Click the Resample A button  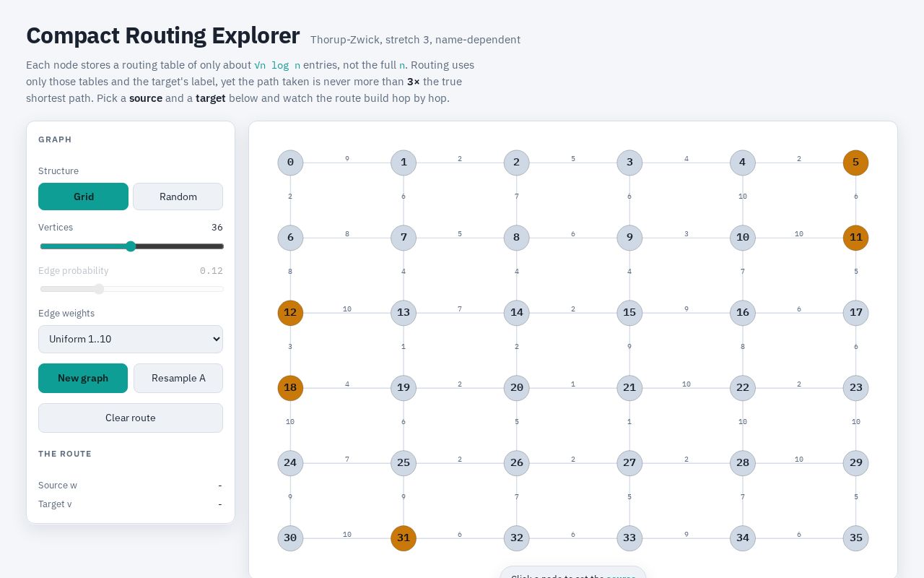click(178, 378)
